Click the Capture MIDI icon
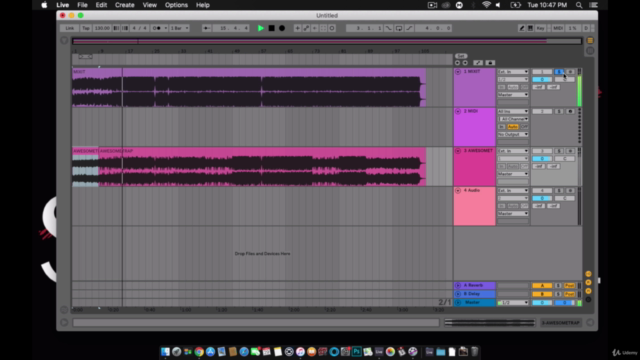 coord(323,28)
